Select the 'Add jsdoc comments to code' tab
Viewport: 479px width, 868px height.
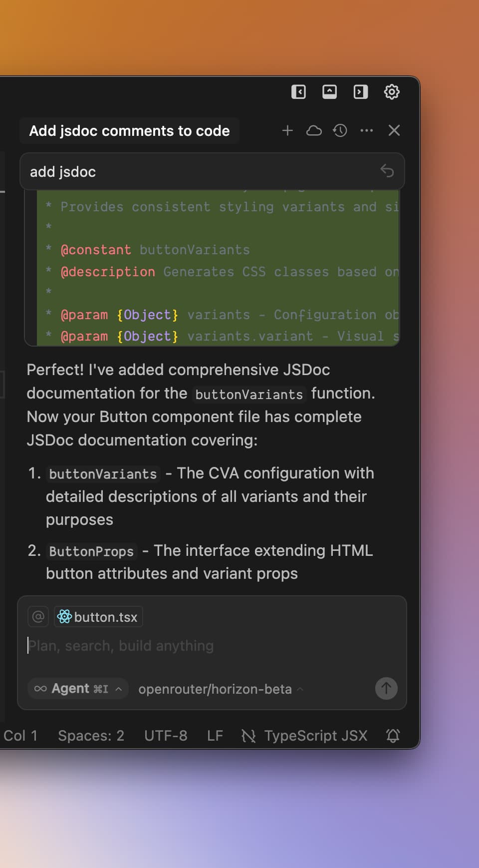pos(129,131)
